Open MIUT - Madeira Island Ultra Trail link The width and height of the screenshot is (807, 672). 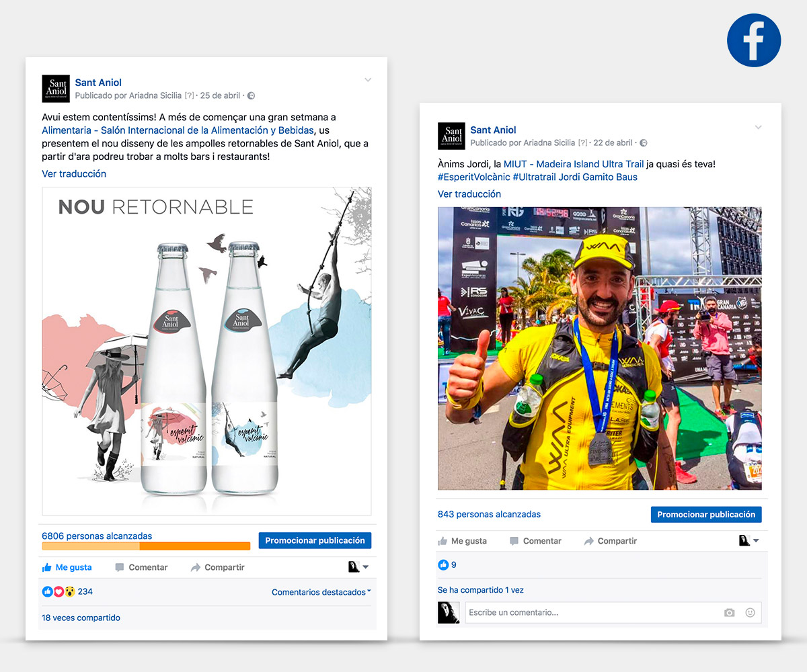click(573, 164)
